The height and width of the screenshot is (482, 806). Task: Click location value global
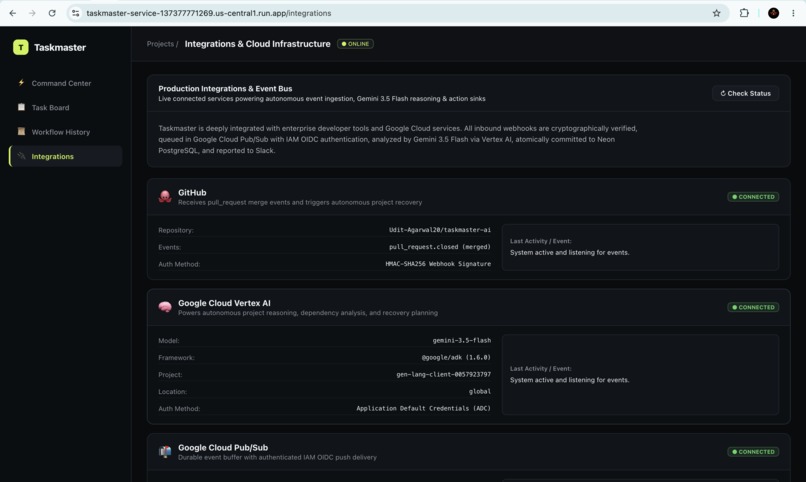480,391
